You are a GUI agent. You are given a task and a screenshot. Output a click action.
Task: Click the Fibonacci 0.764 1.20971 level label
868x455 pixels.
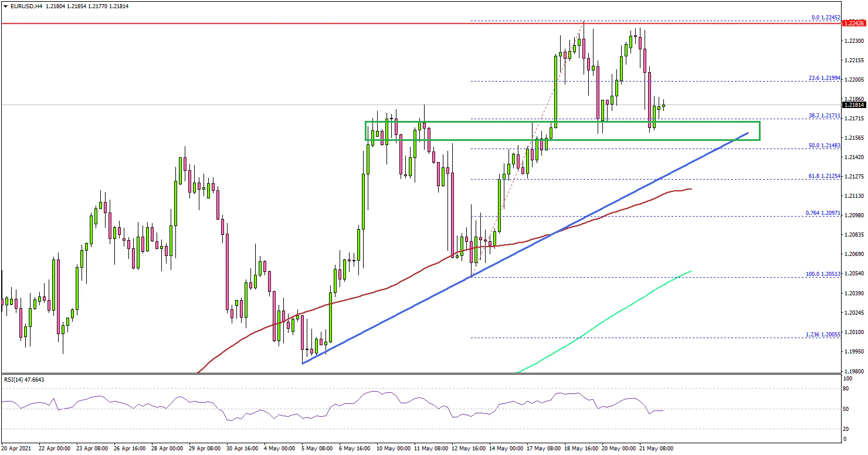click(822, 213)
